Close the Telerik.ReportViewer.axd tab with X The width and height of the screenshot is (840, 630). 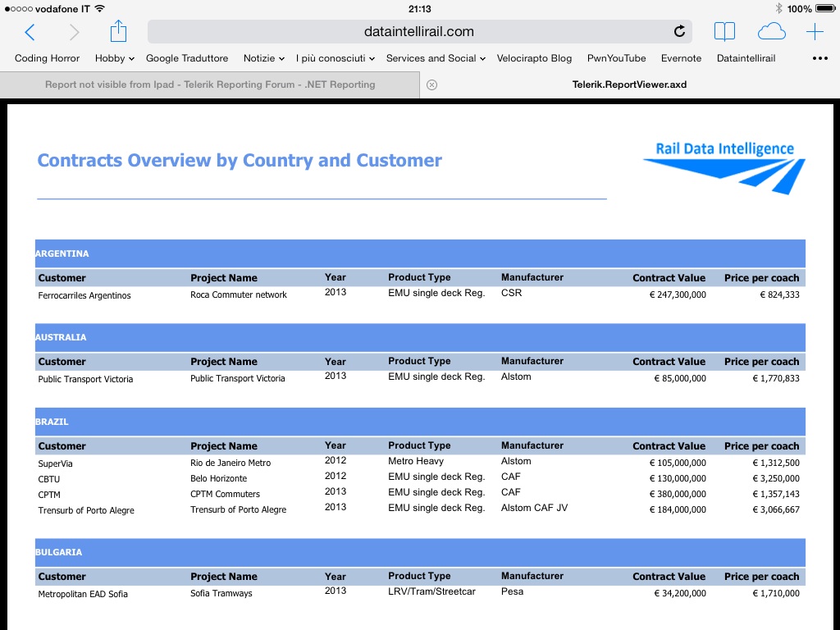(x=431, y=84)
